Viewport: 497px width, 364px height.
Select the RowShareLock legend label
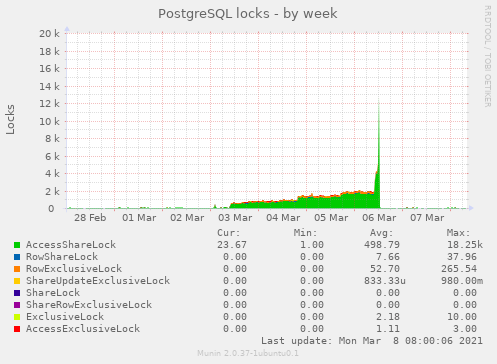click(x=62, y=257)
